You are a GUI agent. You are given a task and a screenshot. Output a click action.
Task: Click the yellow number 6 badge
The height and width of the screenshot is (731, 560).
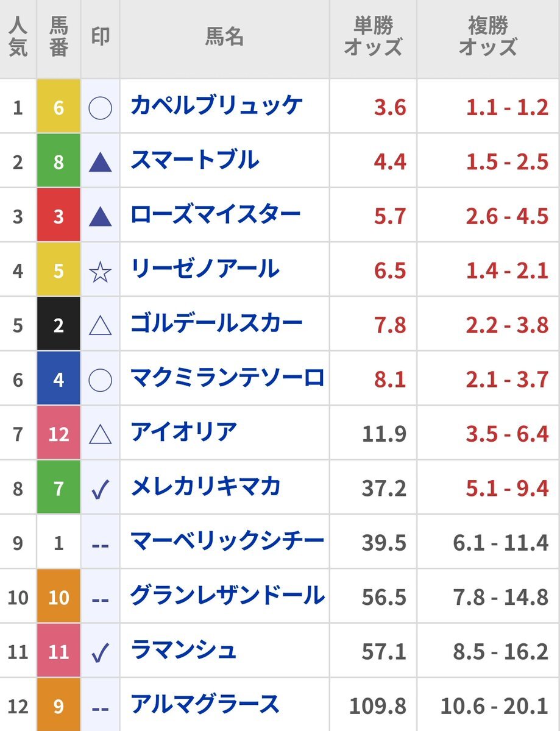(x=58, y=107)
